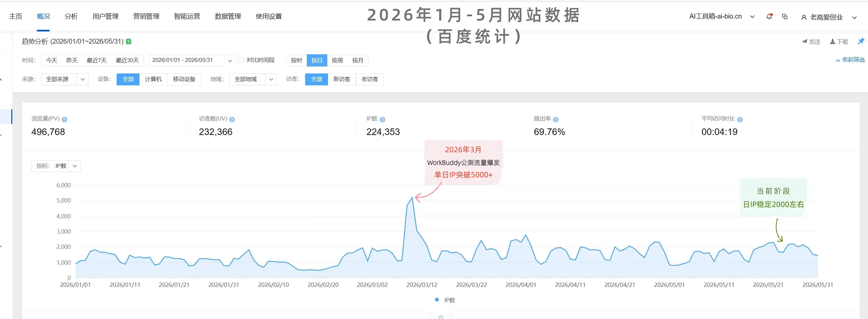Screen dimensions: 868x319
Task: Open help icon beside 跳出率
Action: 556,119
